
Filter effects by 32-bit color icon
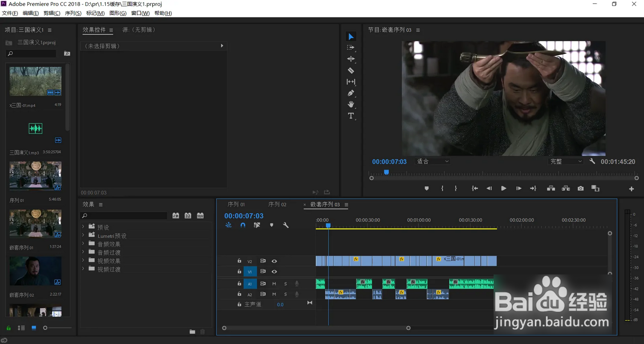coord(188,216)
